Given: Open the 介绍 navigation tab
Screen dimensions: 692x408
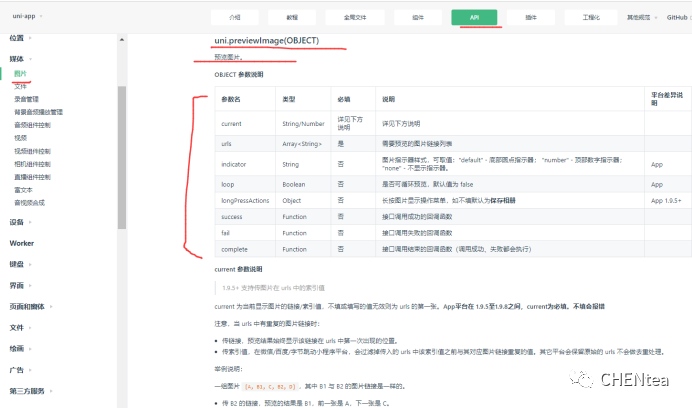Looking at the screenshot, I should click(234, 18).
